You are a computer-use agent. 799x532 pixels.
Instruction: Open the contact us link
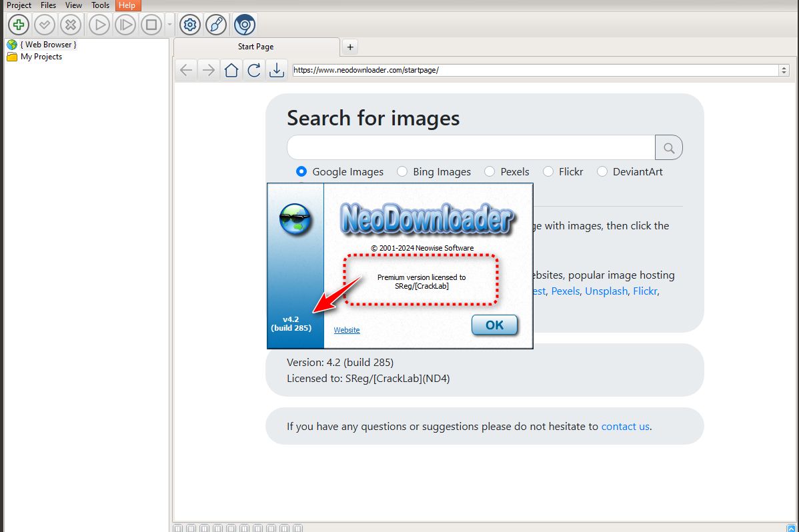coord(625,427)
